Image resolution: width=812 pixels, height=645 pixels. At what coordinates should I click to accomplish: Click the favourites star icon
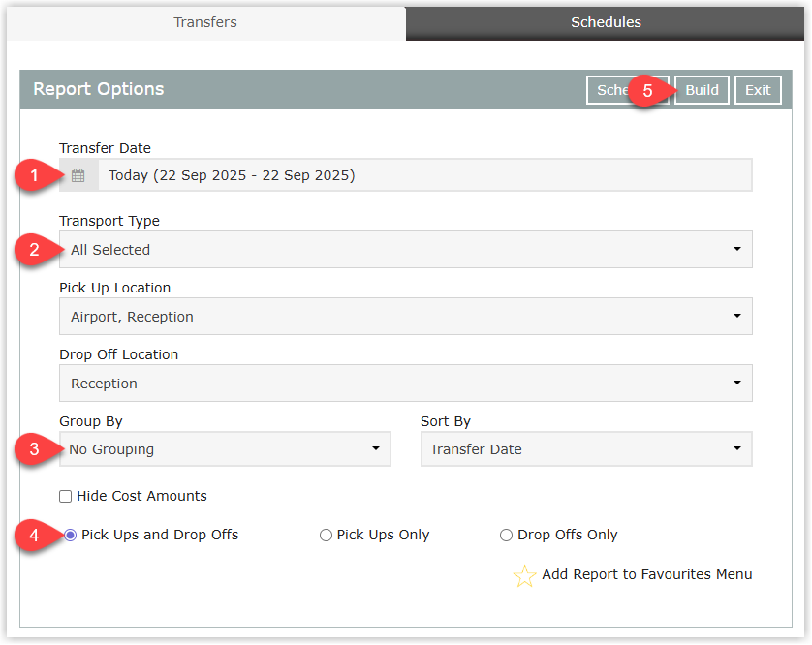coord(524,575)
